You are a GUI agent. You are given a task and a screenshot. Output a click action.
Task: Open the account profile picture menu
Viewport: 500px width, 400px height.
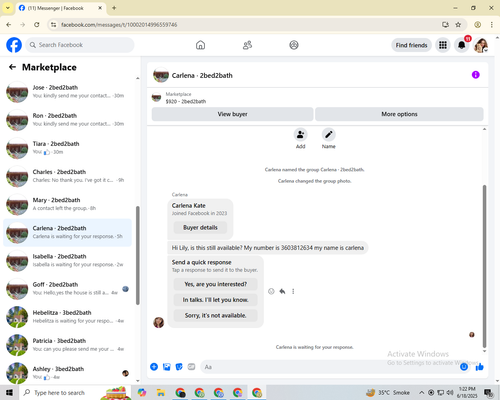coord(481,45)
